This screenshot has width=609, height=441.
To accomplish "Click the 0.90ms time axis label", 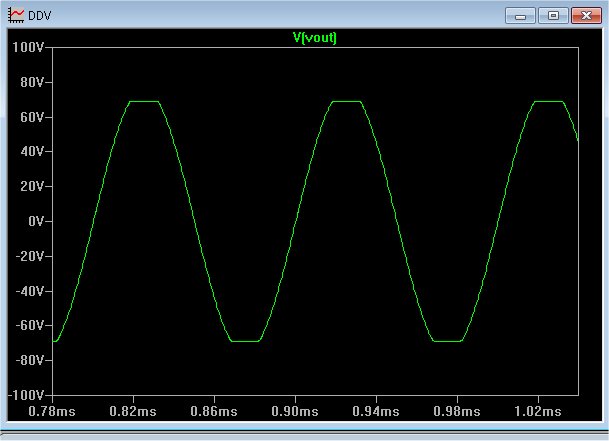I will (x=295, y=411).
